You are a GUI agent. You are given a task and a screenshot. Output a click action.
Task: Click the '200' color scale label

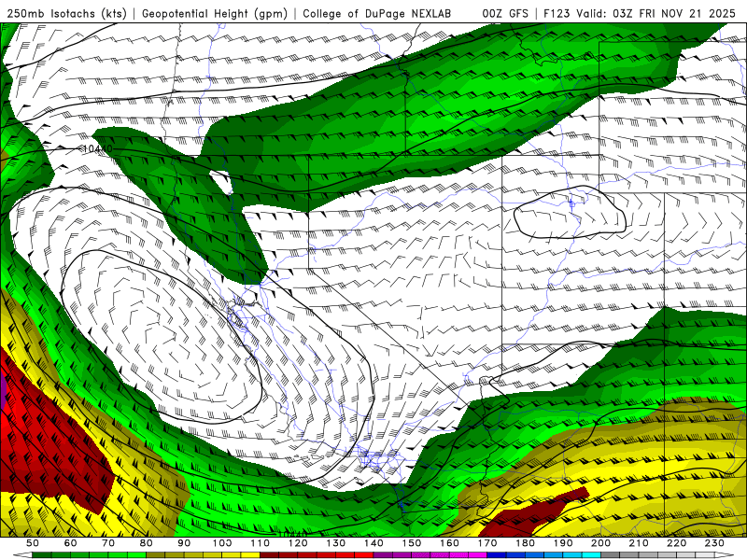click(x=600, y=543)
